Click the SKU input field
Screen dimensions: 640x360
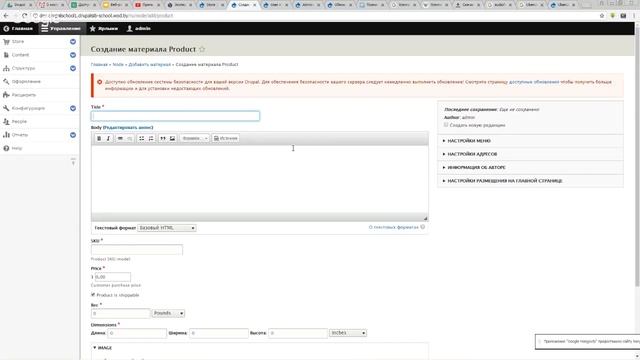(x=137, y=250)
